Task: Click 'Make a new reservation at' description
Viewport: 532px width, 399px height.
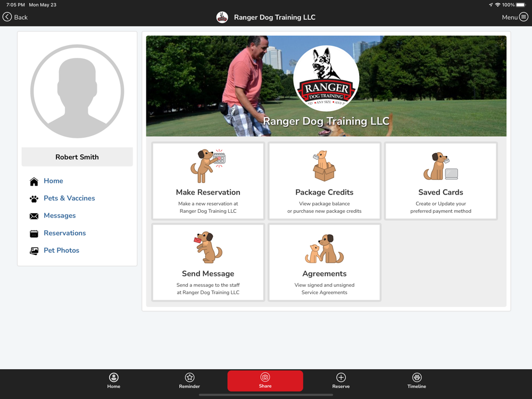Action: tap(208, 204)
